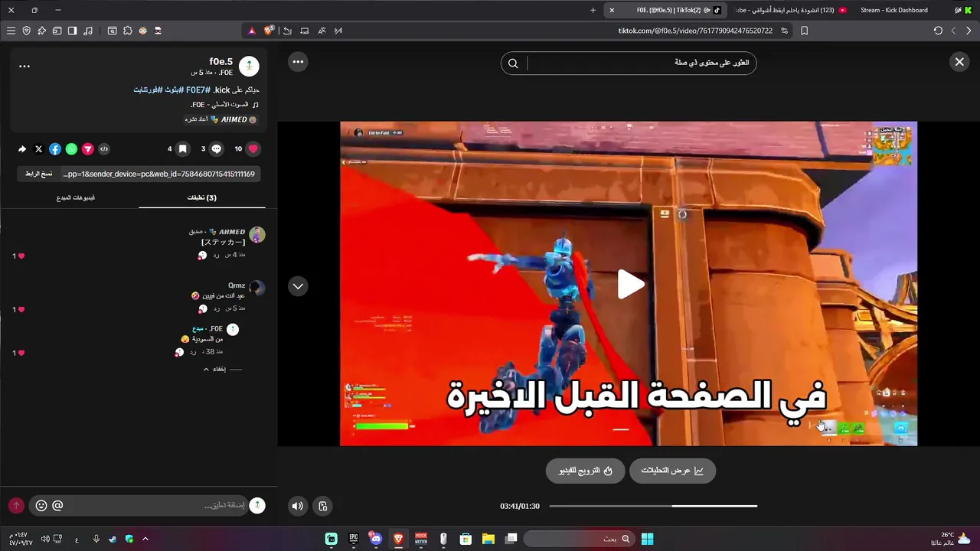Reload the page

click(x=938, y=31)
